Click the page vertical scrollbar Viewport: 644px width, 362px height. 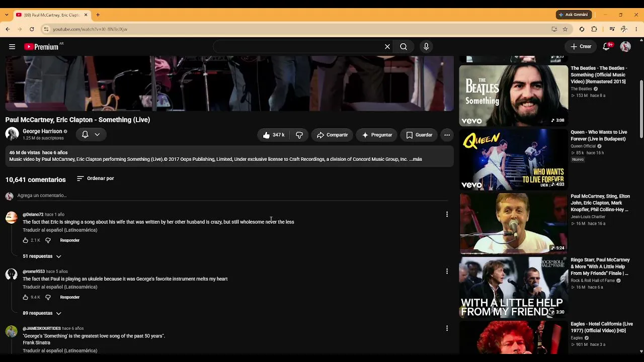click(640, 108)
